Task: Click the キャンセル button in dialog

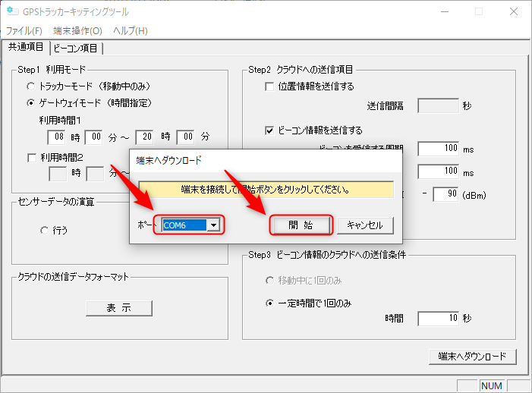Action: tap(365, 225)
